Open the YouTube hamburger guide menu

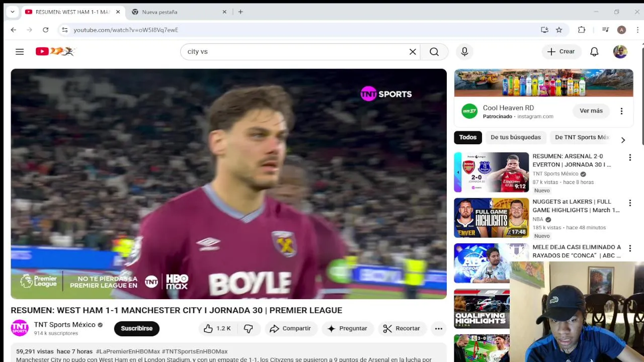20,51
